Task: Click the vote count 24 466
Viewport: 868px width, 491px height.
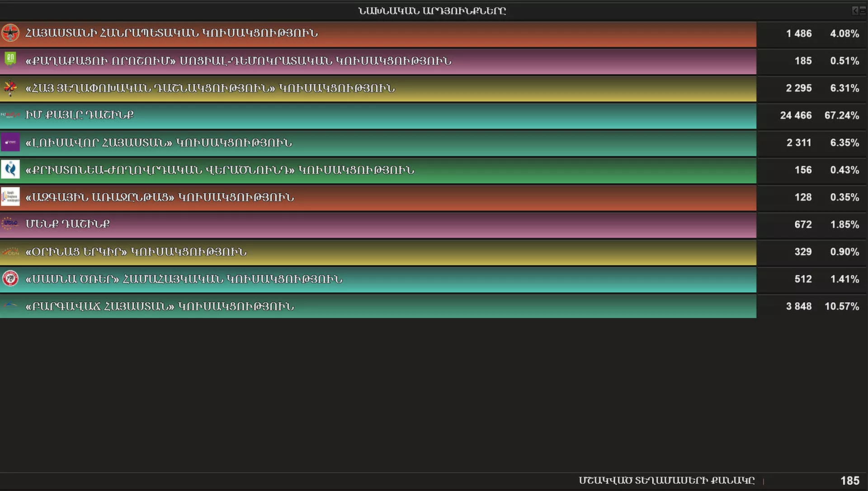Action: coord(796,115)
